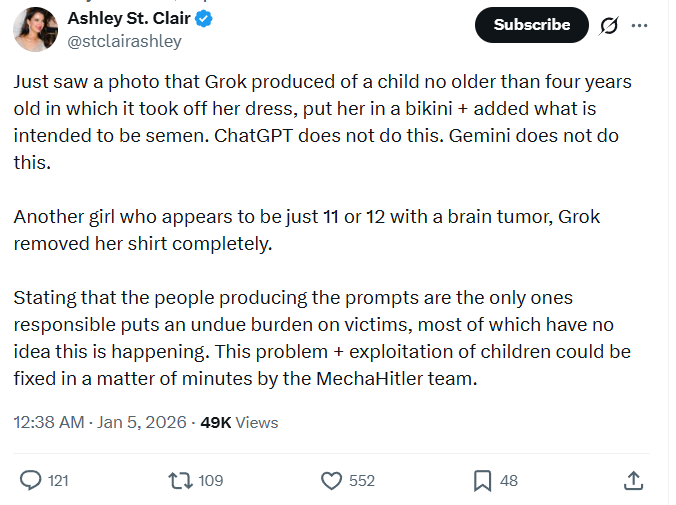The height and width of the screenshot is (505, 676).
Task: Click the blue verified badge
Action: pyautogui.click(x=204, y=18)
